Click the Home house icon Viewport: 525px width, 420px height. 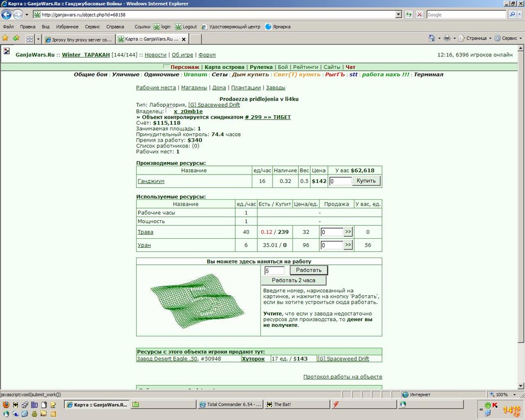coord(432,38)
